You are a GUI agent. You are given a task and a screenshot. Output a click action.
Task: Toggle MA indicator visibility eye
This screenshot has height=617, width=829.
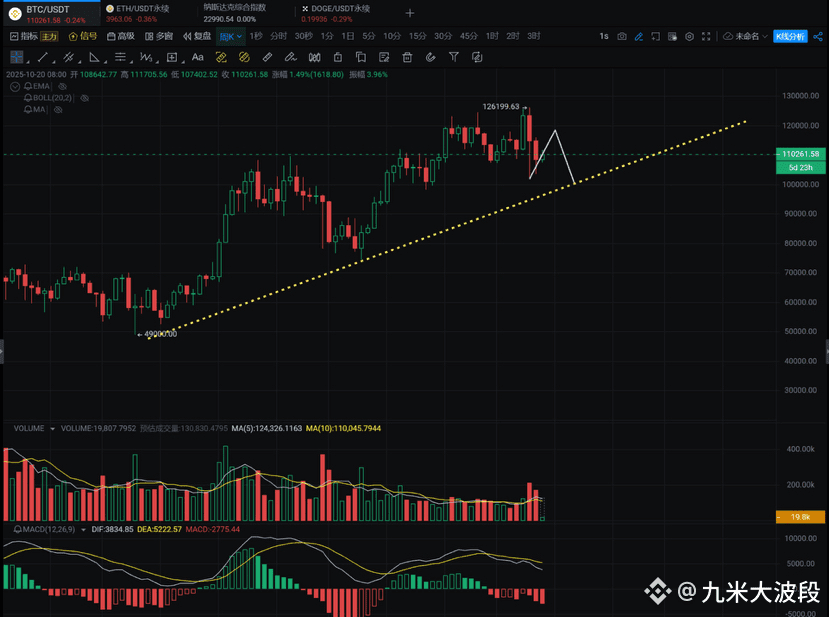tap(58, 109)
